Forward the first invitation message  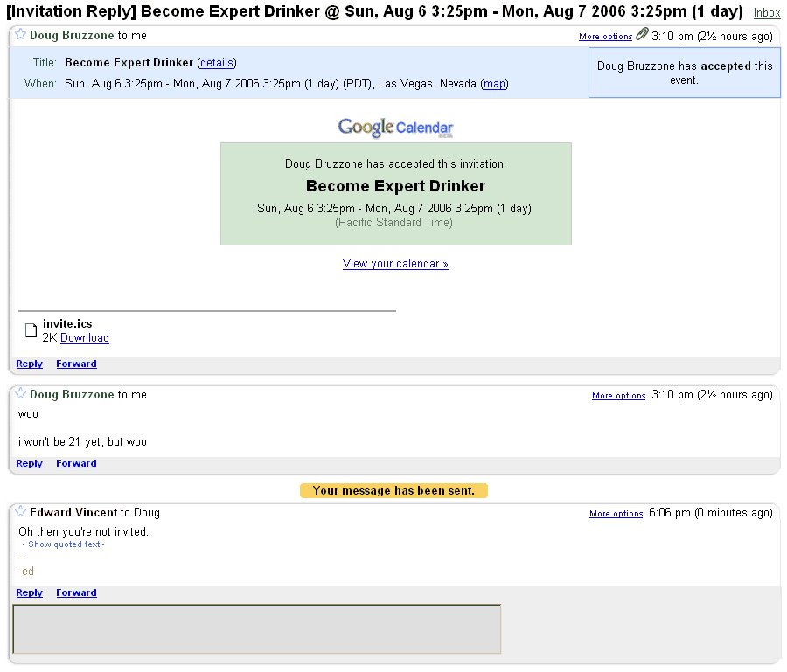click(76, 364)
